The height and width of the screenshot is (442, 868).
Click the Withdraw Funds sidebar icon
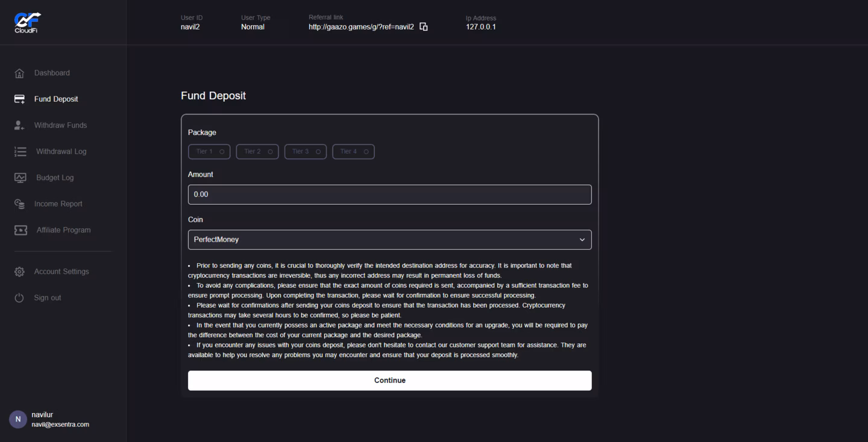pos(19,125)
